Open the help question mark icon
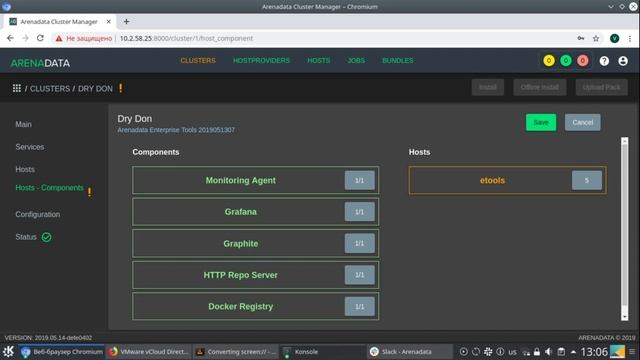 [604, 61]
